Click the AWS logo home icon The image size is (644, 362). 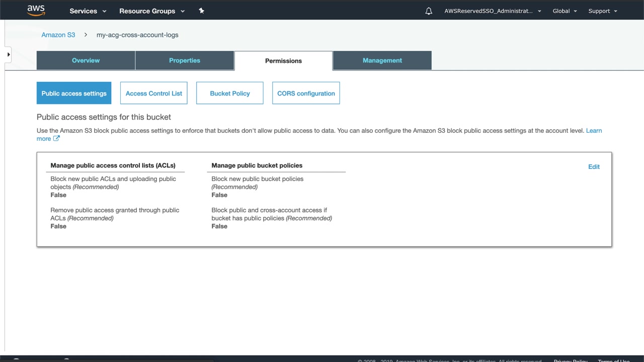tap(36, 11)
